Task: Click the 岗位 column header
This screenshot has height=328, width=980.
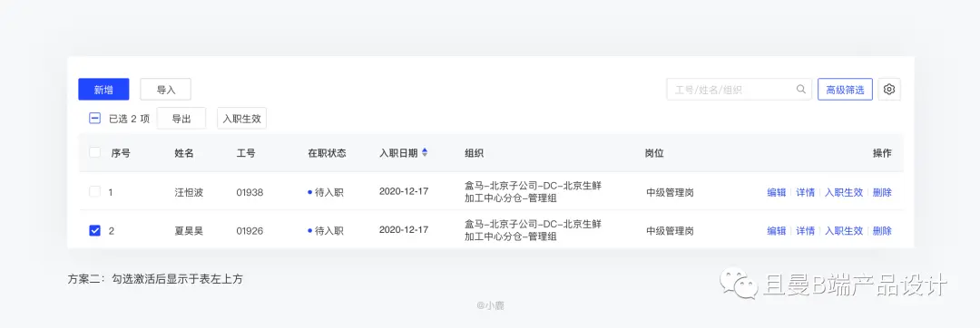Action: [654, 153]
